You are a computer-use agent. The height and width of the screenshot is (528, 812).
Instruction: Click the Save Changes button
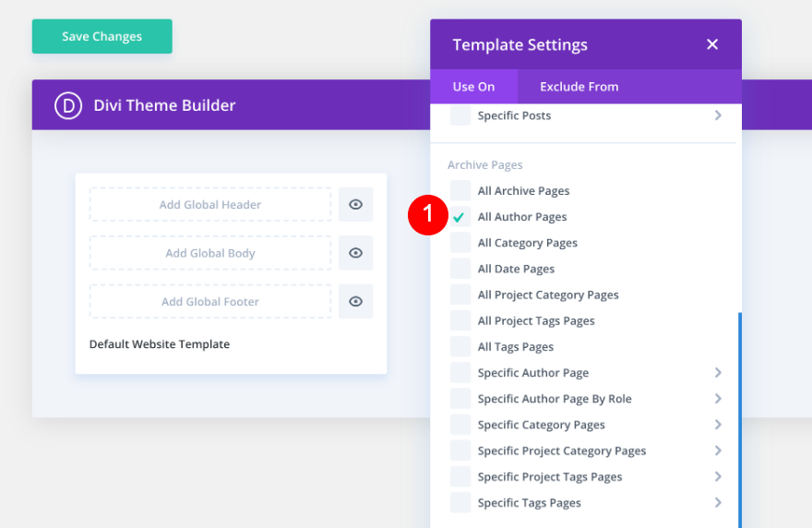tap(101, 37)
